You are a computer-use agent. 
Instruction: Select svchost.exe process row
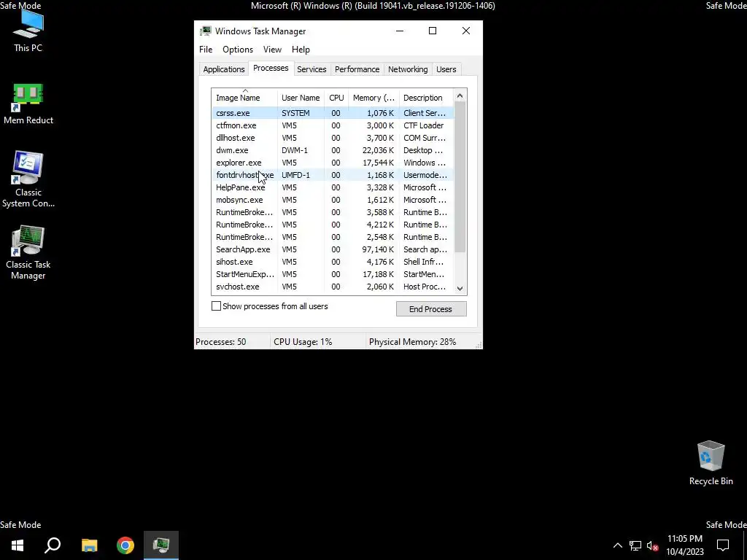point(333,286)
